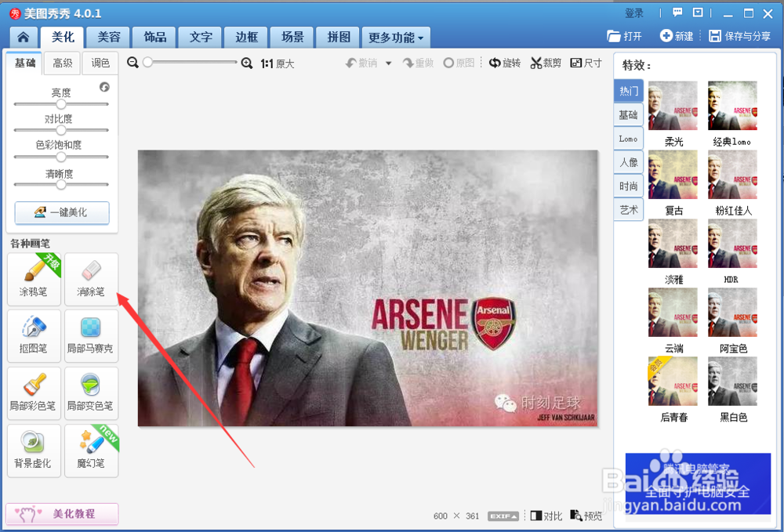
Task: Open the 高级 adjustments tab
Action: (x=63, y=63)
